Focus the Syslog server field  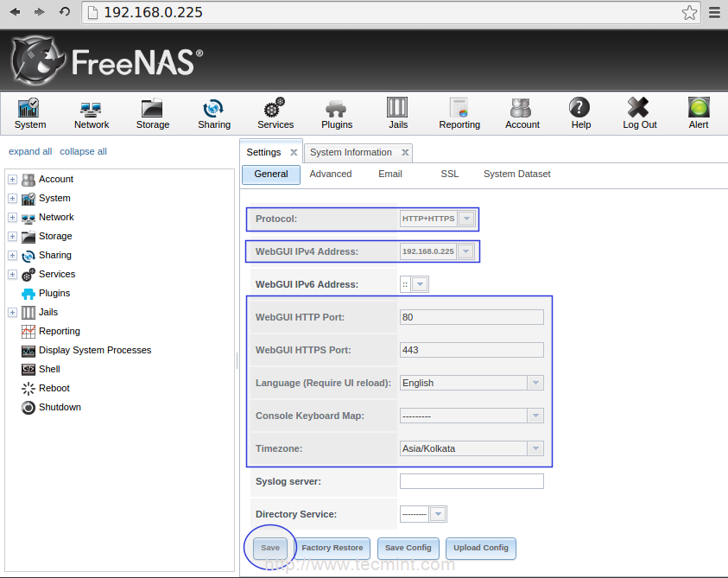click(472, 482)
